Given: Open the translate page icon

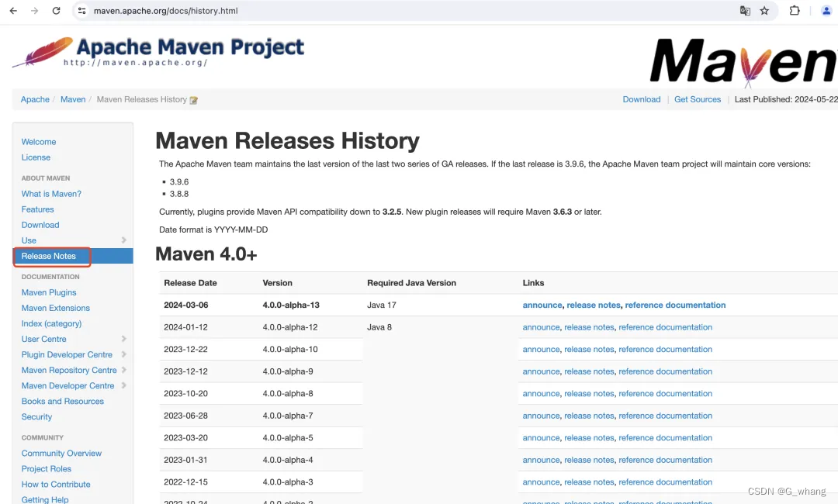Looking at the screenshot, I should click(x=745, y=11).
